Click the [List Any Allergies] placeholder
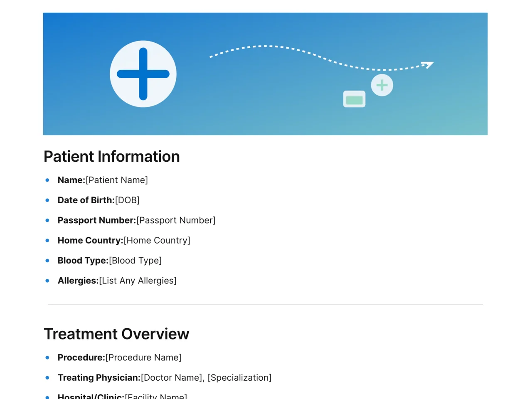The width and height of the screenshot is (532, 399). coord(138,281)
